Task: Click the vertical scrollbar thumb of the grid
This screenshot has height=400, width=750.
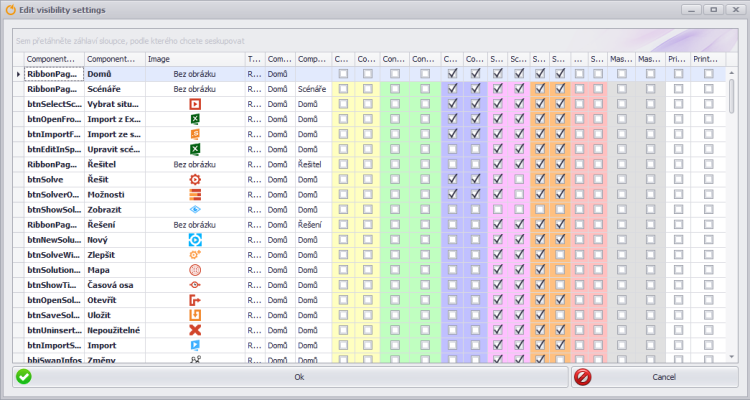Action: click(731, 96)
